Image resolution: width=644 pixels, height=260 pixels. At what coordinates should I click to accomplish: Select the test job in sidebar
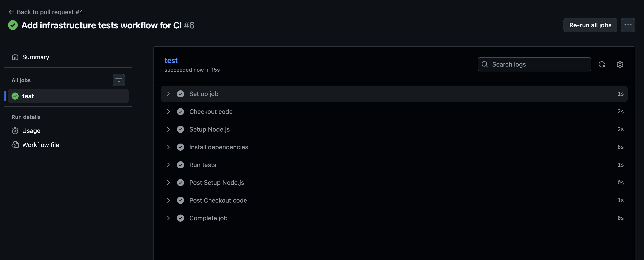tap(68, 96)
